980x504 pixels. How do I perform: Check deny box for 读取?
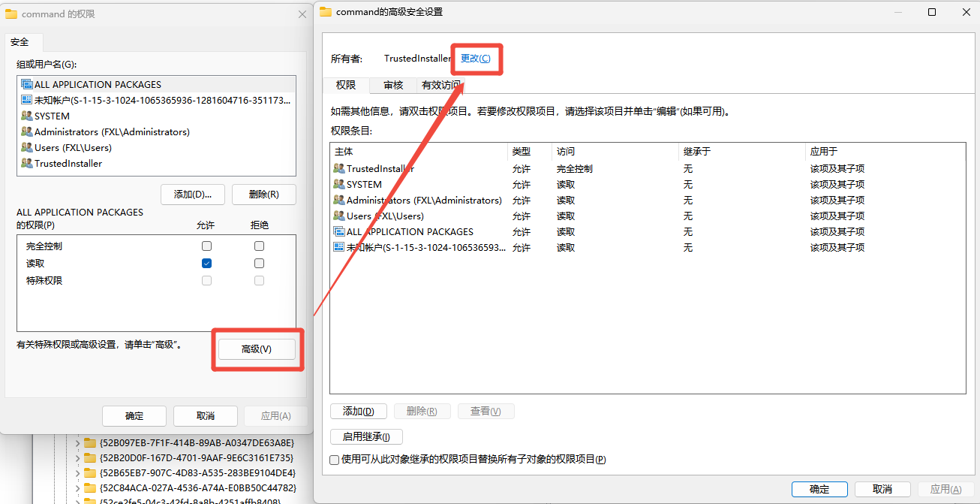[x=259, y=263]
